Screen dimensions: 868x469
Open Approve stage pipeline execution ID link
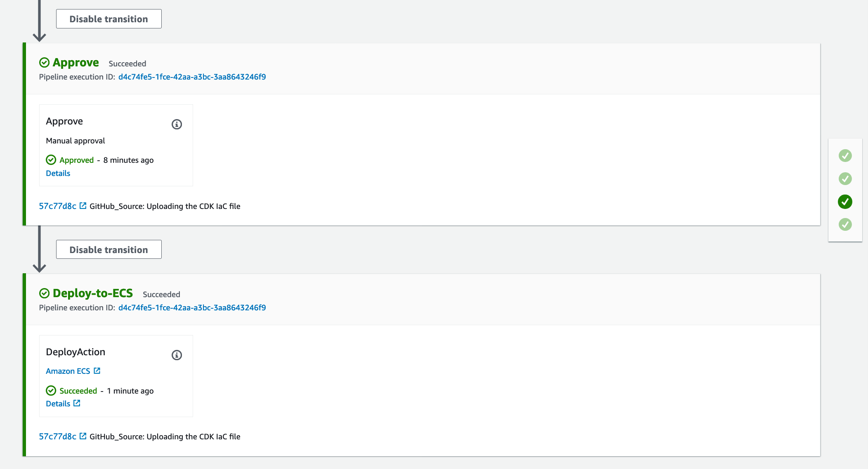pos(192,77)
